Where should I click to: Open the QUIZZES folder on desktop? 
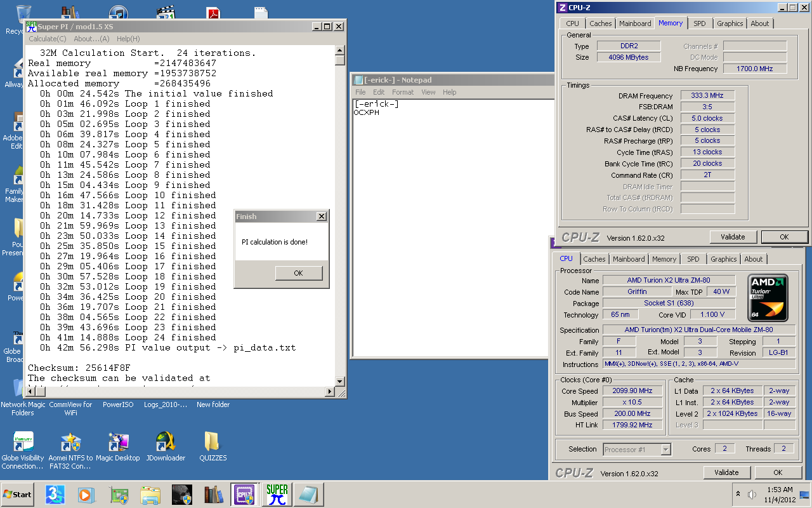212,447
